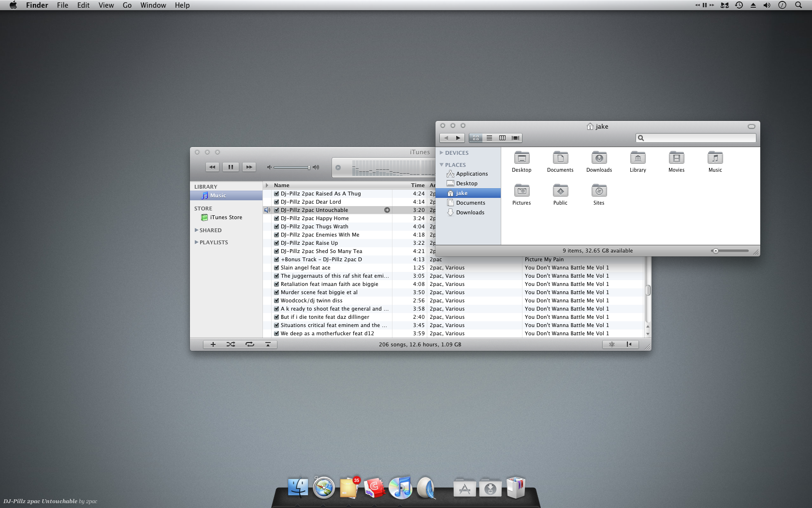Click the Finder forward arrow in jake window
Image resolution: width=812 pixels, height=508 pixels.
click(x=459, y=138)
